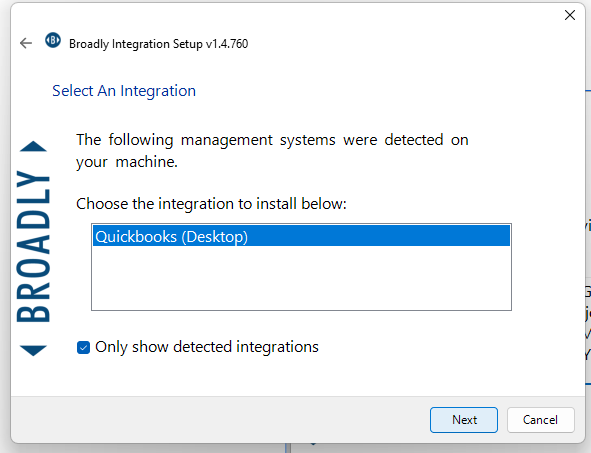This screenshot has width=591, height=453.
Task: Click the management systems detected message text
Action: pos(272,150)
